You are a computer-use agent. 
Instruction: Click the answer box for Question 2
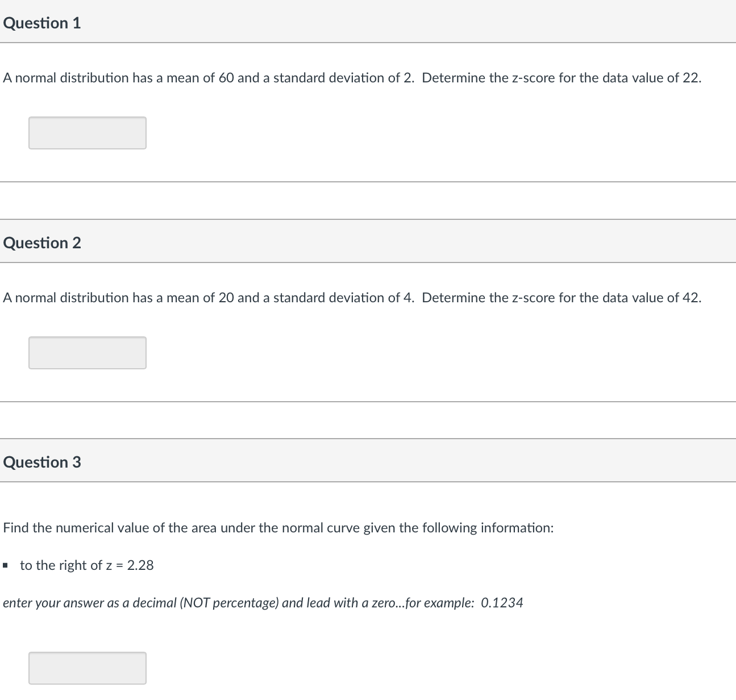tap(88, 352)
